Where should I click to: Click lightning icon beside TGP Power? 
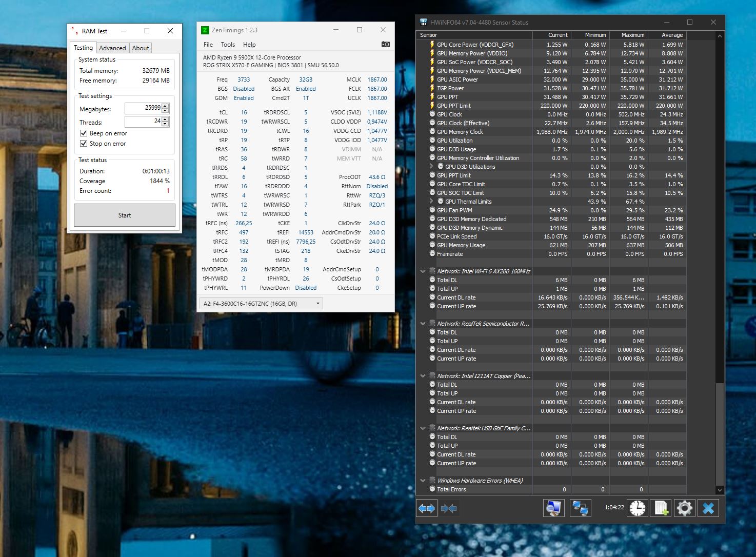[432, 88]
